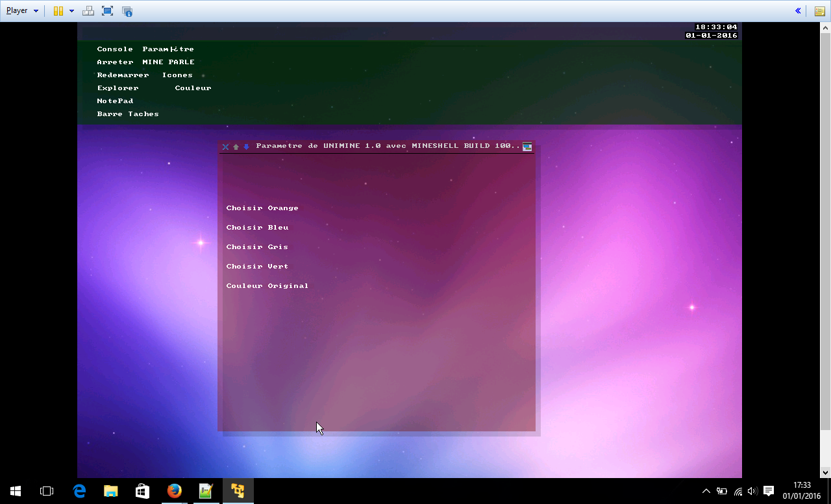Enter full screen mode icon

point(108,11)
